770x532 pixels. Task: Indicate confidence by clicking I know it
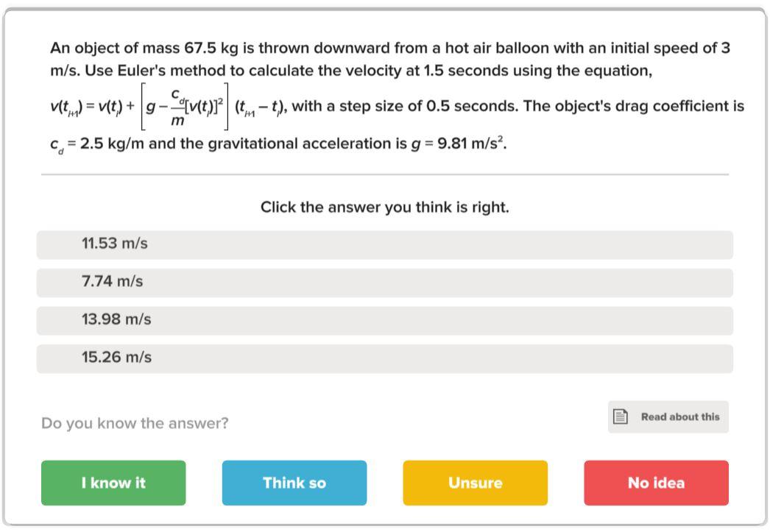click(x=112, y=483)
